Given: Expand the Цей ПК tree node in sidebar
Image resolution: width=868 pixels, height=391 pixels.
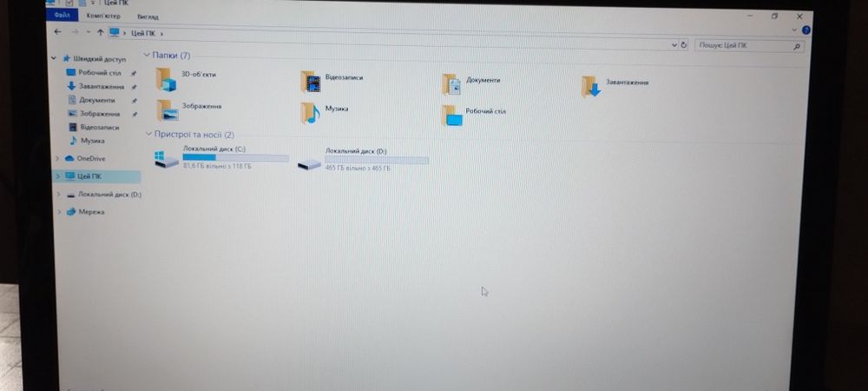Looking at the screenshot, I should click(57, 176).
